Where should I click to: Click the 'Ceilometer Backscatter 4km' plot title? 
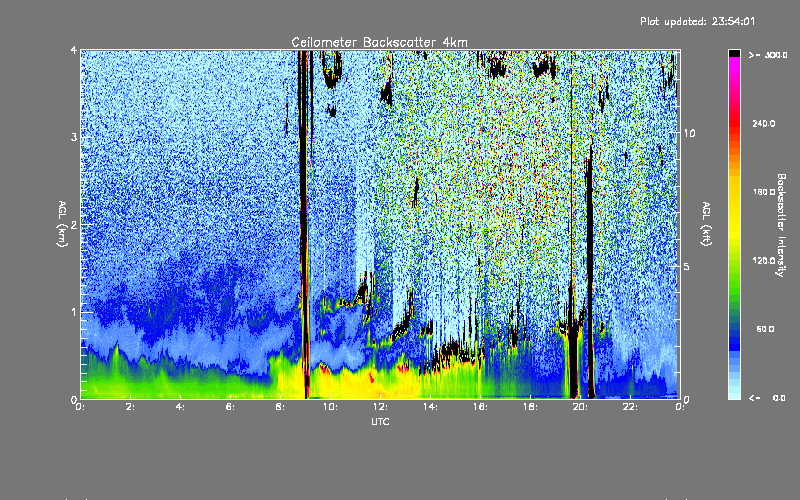[x=379, y=42]
